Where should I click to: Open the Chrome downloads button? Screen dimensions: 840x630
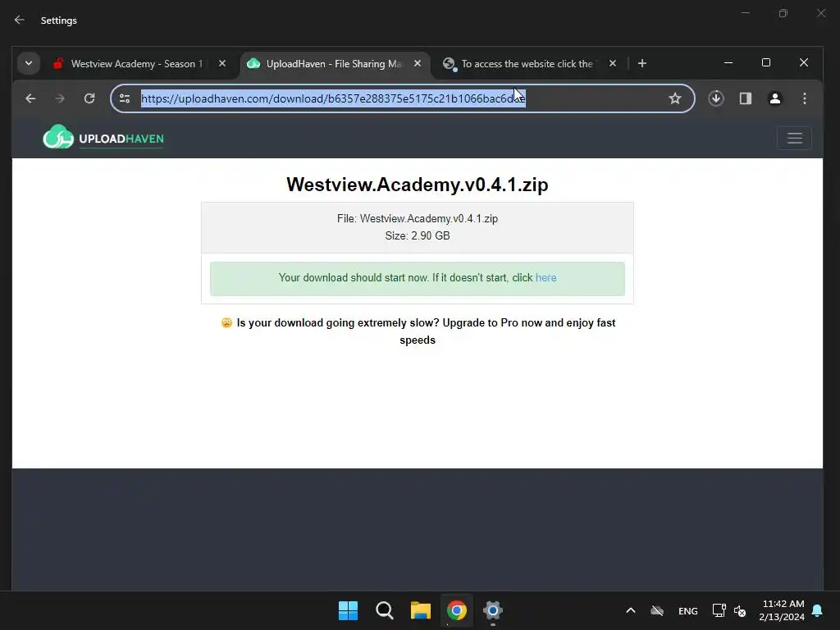pyautogui.click(x=716, y=98)
